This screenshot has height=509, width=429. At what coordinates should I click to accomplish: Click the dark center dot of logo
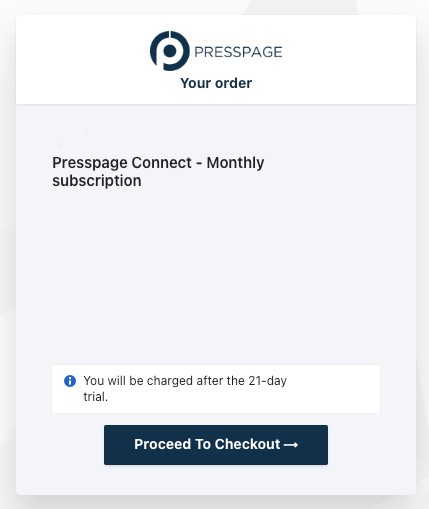170,51
